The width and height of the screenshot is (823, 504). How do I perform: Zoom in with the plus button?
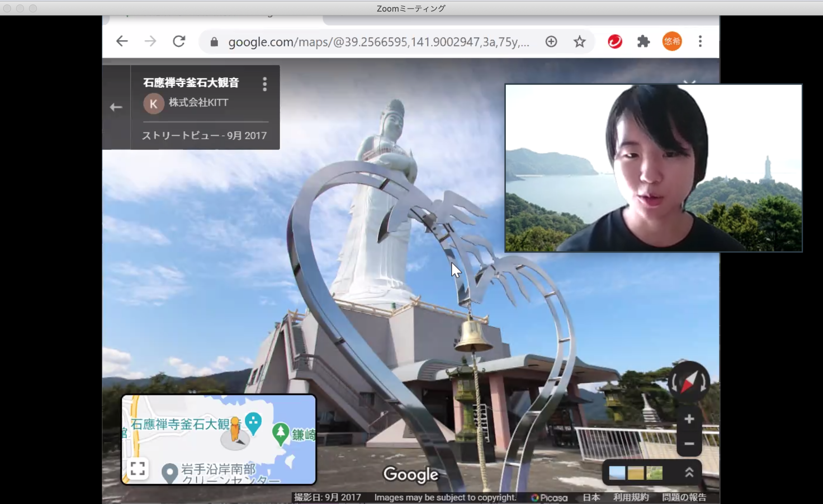689,419
